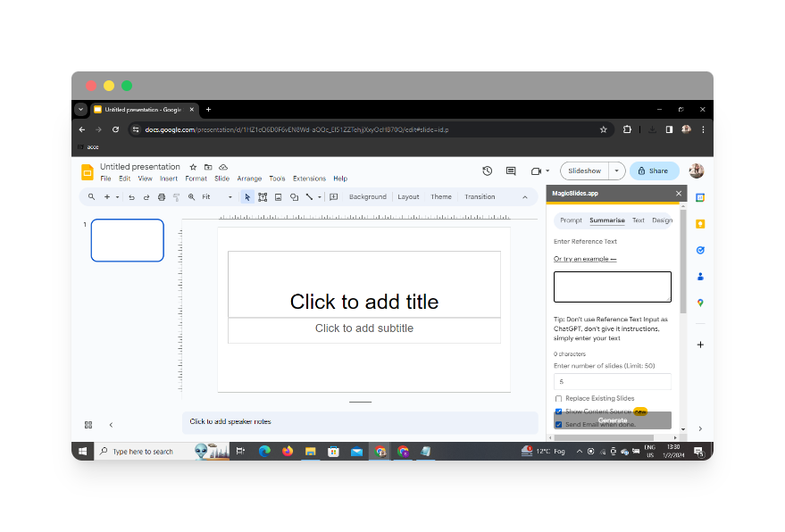This screenshot has height=532, width=785.
Task: Click the Redo arrow
Action: (x=146, y=197)
